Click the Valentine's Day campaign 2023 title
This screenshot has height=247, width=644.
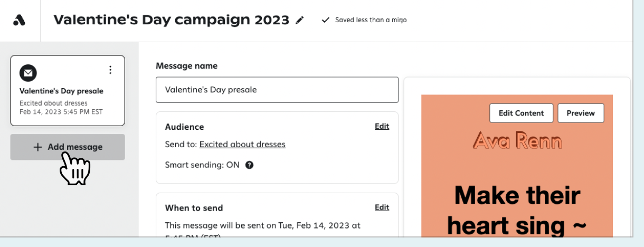tap(172, 20)
